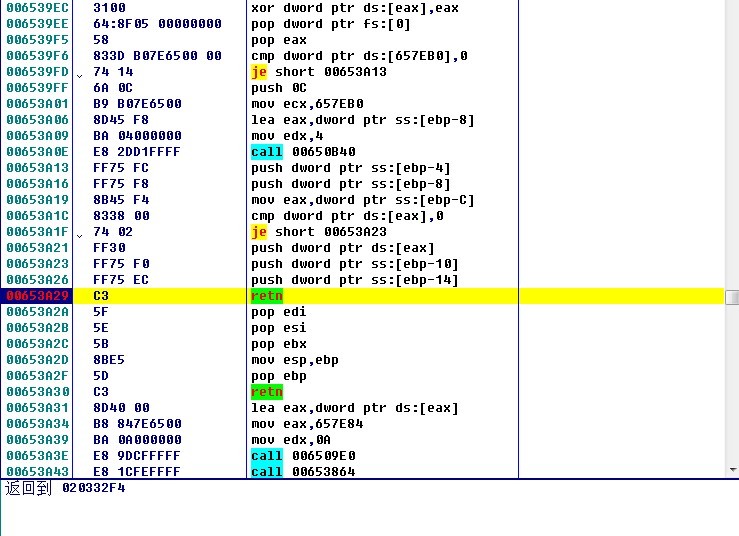The width and height of the screenshot is (739, 536).
Task: Select 'xor dword ptr ds:[eax],eax' instruction
Action: pyautogui.click(x=354, y=8)
